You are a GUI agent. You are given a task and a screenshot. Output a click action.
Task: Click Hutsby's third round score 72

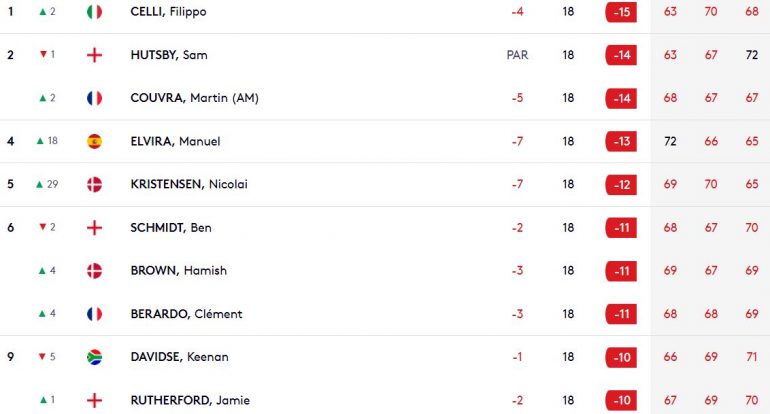point(752,55)
